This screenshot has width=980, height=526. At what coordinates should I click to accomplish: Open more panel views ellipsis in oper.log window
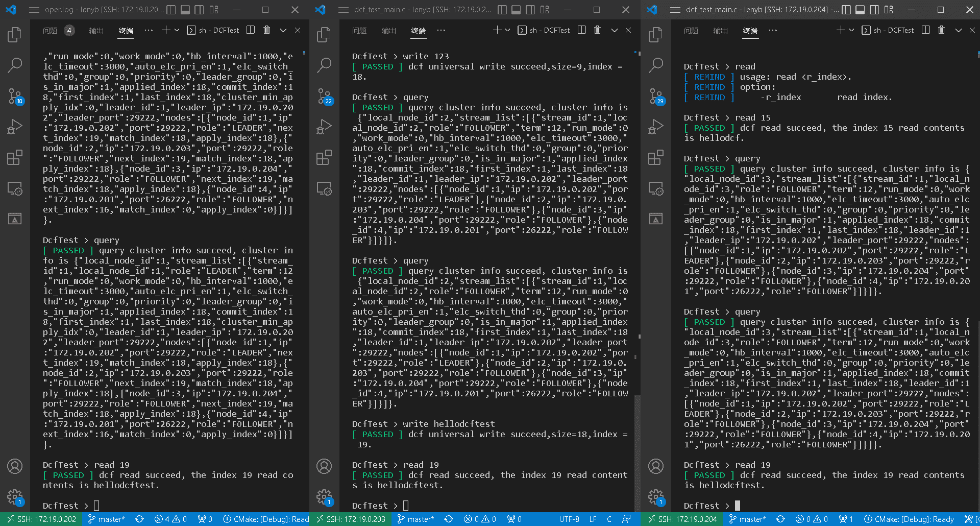point(149,30)
